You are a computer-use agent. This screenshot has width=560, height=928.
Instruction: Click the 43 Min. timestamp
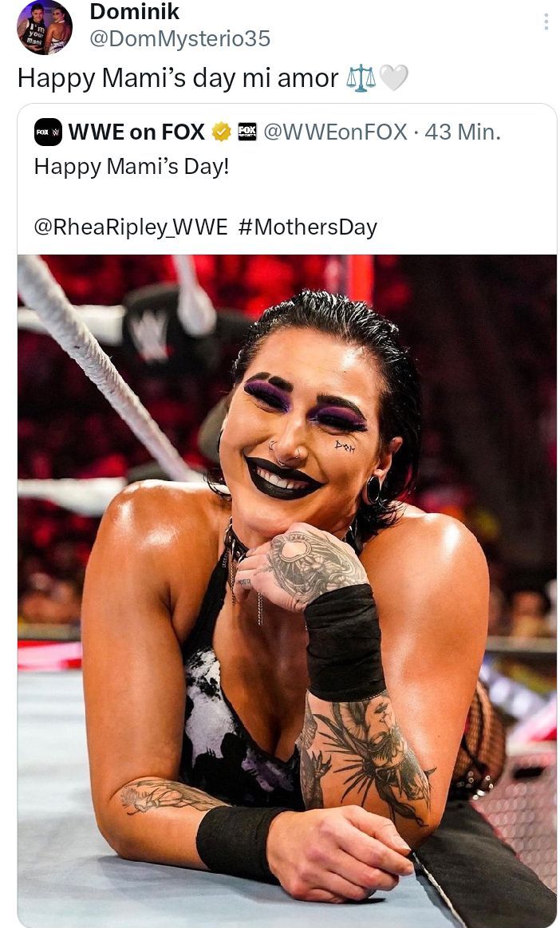pyautogui.click(x=463, y=132)
